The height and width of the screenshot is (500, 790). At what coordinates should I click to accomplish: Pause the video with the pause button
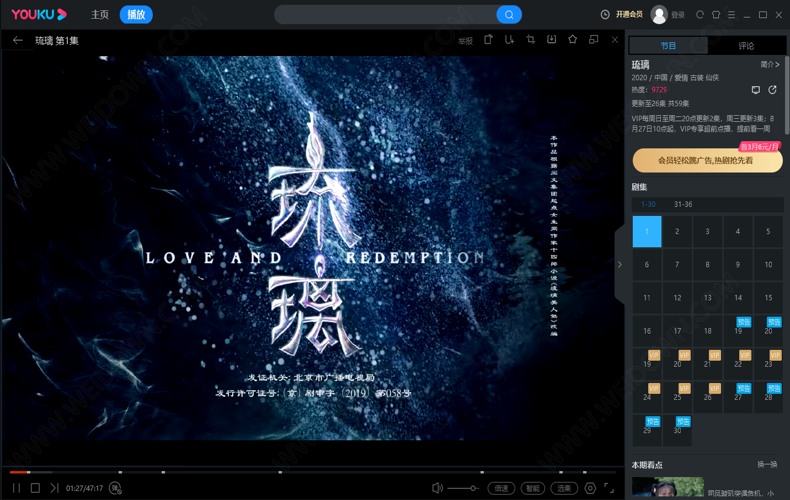point(16,488)
